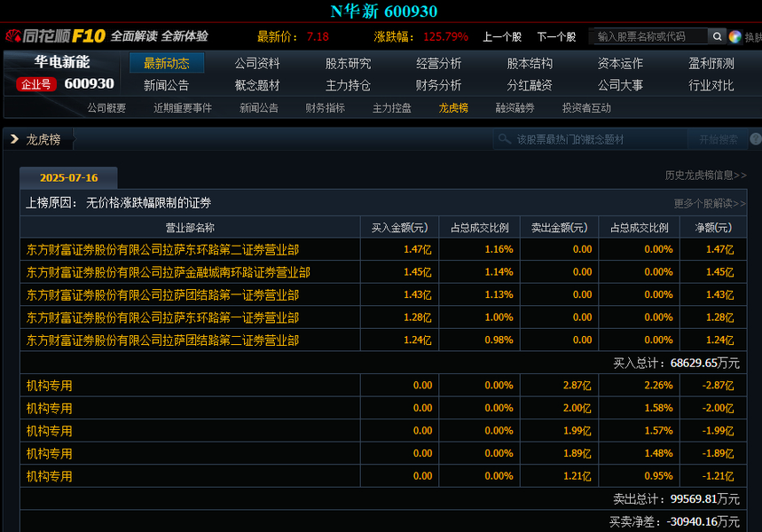Open the 财务分析 menu item
762x532 pixels.
[x=438, y=85]
